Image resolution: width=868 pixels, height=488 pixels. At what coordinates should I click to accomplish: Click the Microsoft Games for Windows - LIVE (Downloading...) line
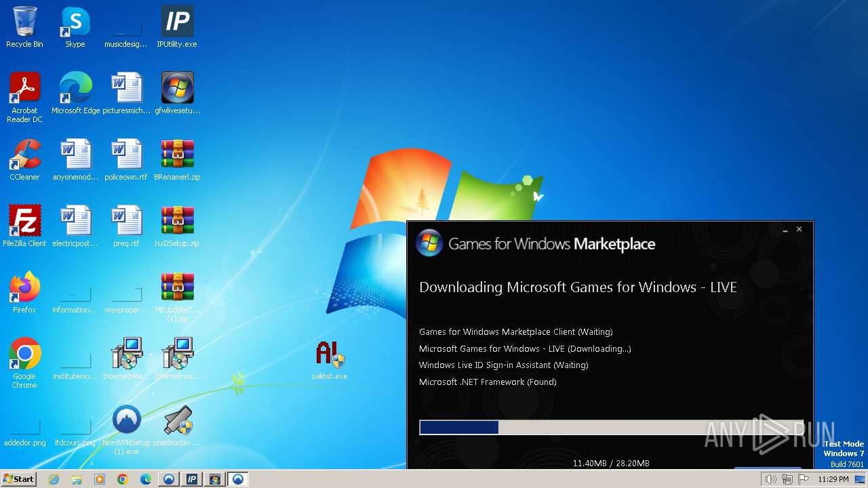525,348
